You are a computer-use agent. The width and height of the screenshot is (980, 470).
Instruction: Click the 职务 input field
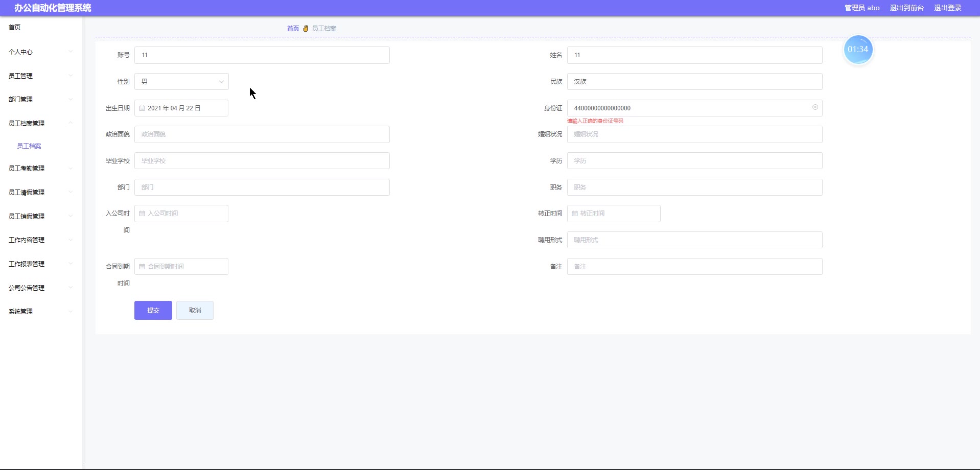click(x=695, y=187)
